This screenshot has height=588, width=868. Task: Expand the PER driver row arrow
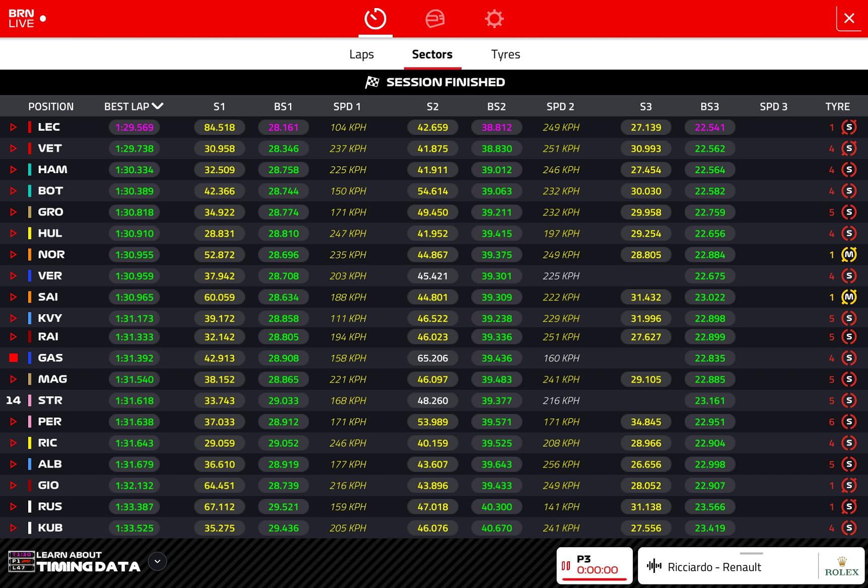14,422
